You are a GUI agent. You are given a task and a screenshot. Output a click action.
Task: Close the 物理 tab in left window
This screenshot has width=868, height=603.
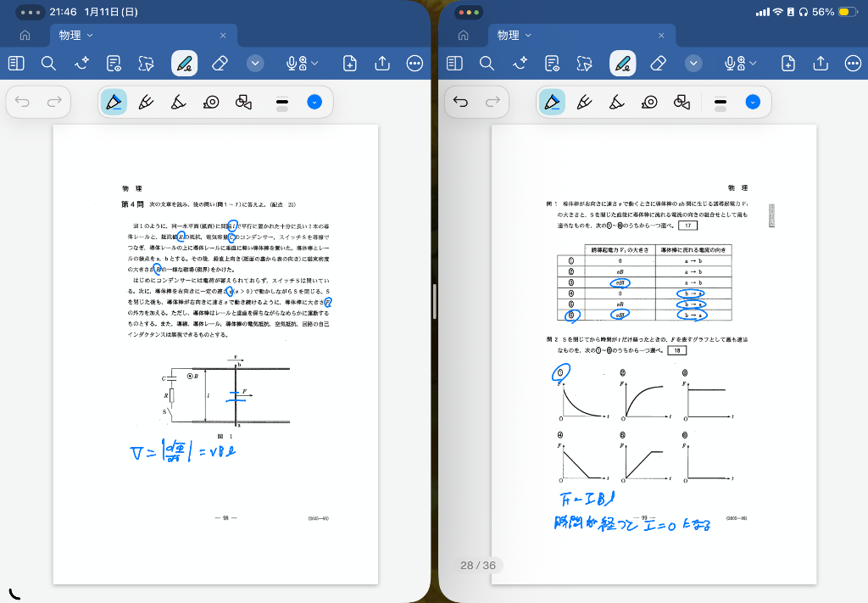pos(223,36)
